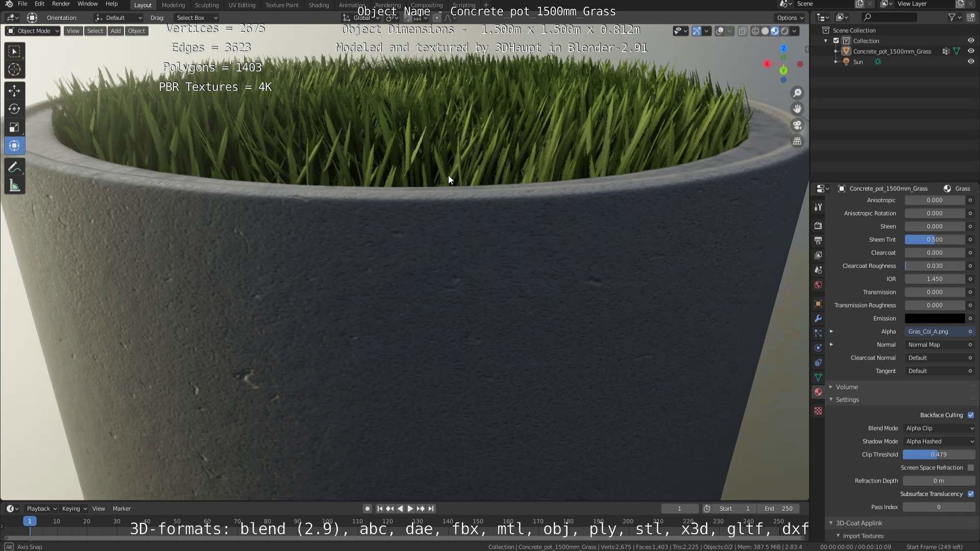Collapse the Settings panel

pyautogui.click(x=847, y=400)
